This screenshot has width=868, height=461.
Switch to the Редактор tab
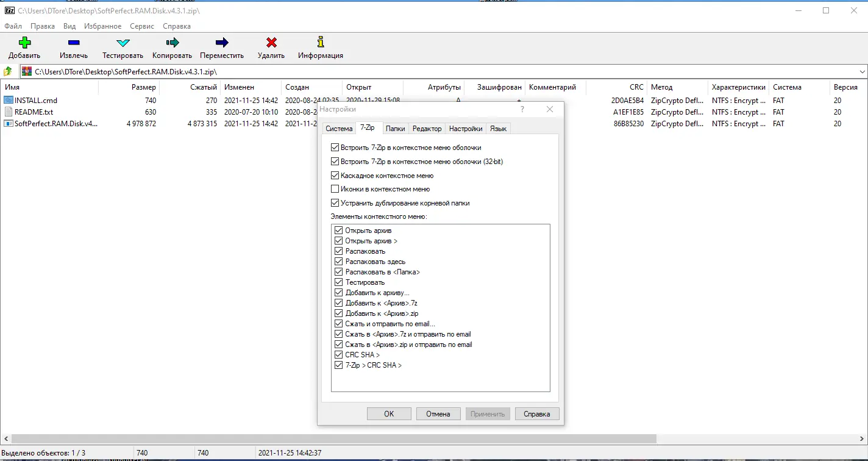click(427, 129)
